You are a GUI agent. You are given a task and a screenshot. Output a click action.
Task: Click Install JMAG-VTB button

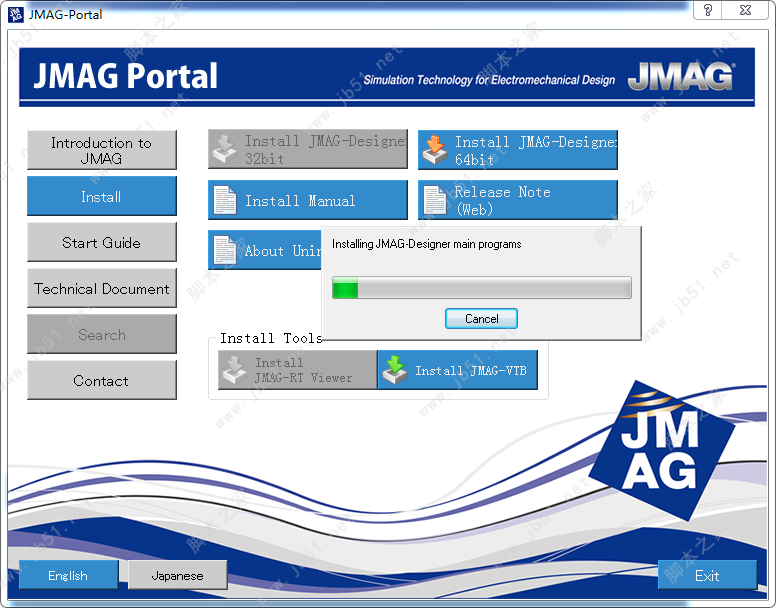click(458, 370)
